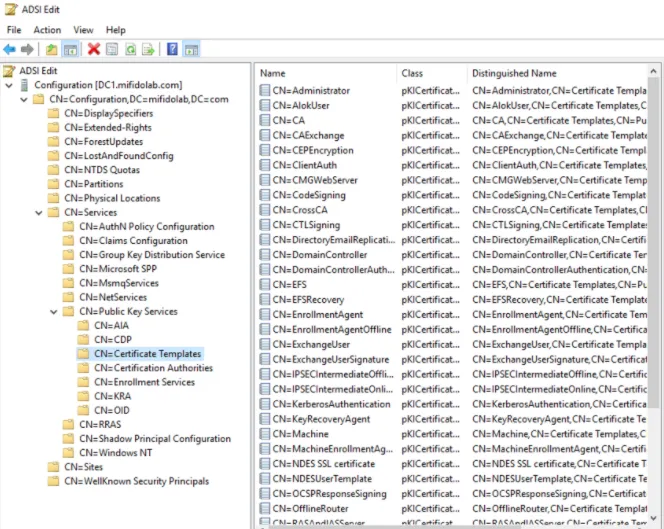Image resolution: width=664 pixels, height=529 pixels.
Task: Select CN=Extended-Rights tree item
Action: [108, 127]
